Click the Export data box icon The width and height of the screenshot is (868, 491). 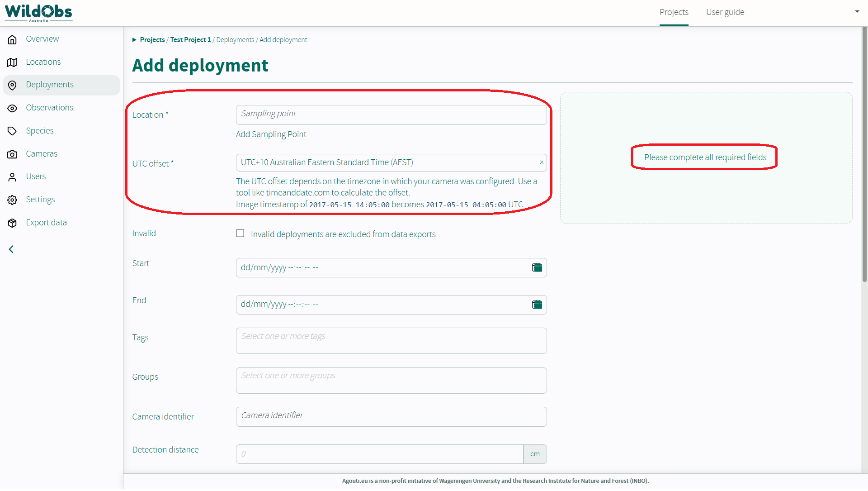coord(12,223)
